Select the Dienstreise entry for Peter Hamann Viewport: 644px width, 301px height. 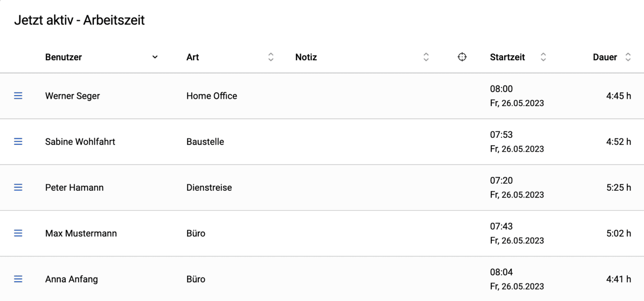209,187
